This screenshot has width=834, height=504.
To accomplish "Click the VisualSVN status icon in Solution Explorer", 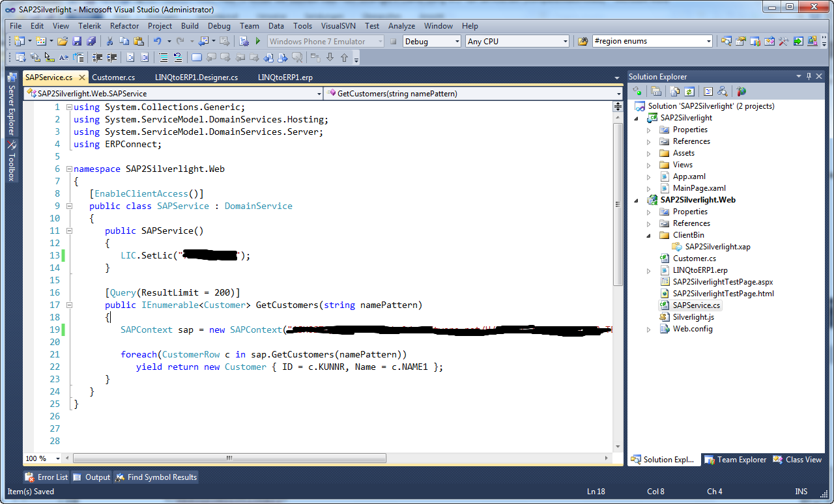I will (x=637, y=91).
